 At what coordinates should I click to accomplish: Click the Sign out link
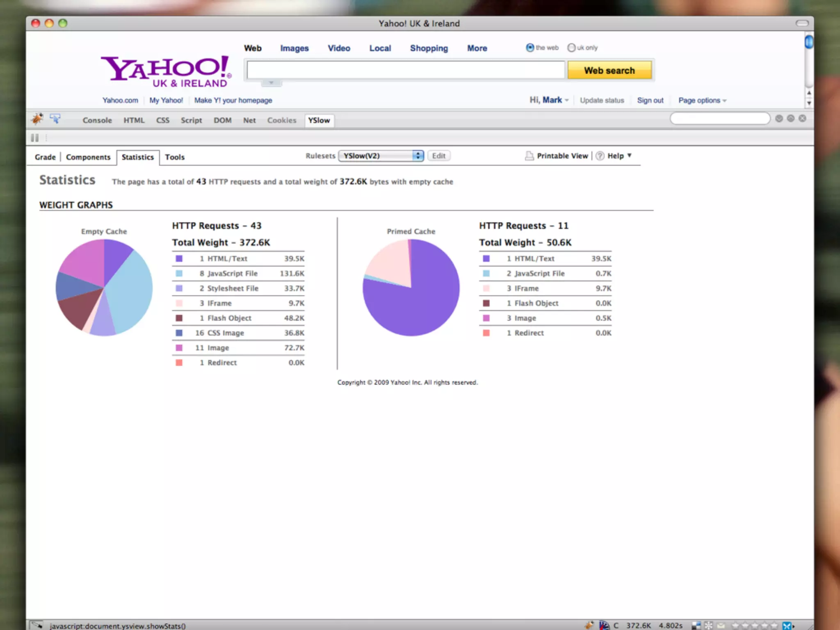click(650, 100)
